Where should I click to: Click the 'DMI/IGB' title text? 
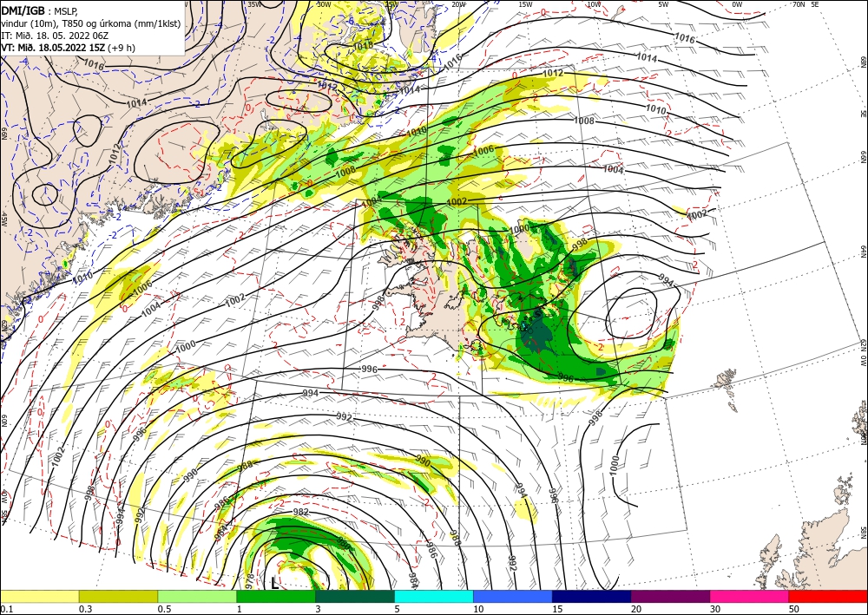point(23,10)
